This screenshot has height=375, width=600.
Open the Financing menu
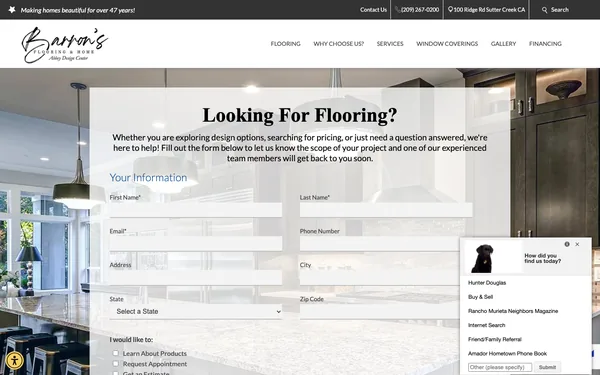(545, 44)
